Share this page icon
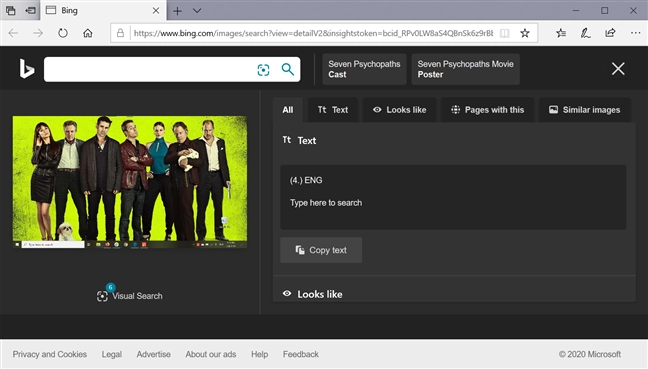Viewport: 648px width, 369px height. [610, 33]
